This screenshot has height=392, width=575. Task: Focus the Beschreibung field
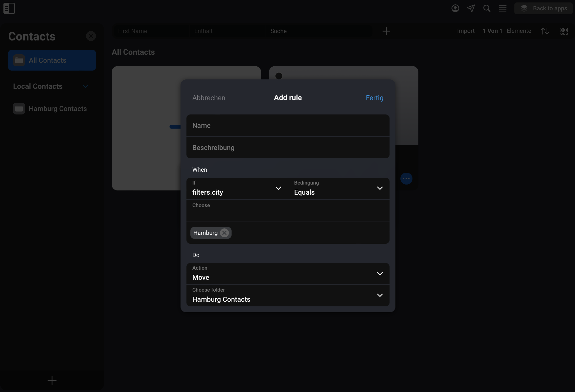coord(288,148)
